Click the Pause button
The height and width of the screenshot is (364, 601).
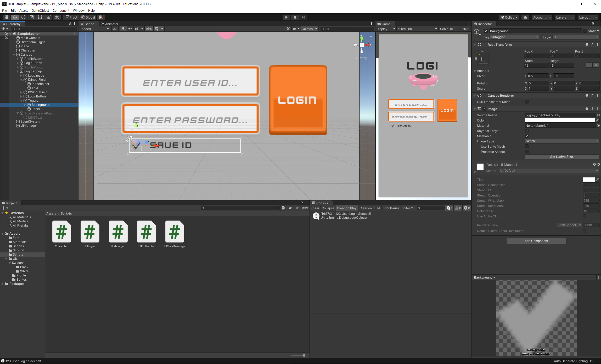(295, 17)
